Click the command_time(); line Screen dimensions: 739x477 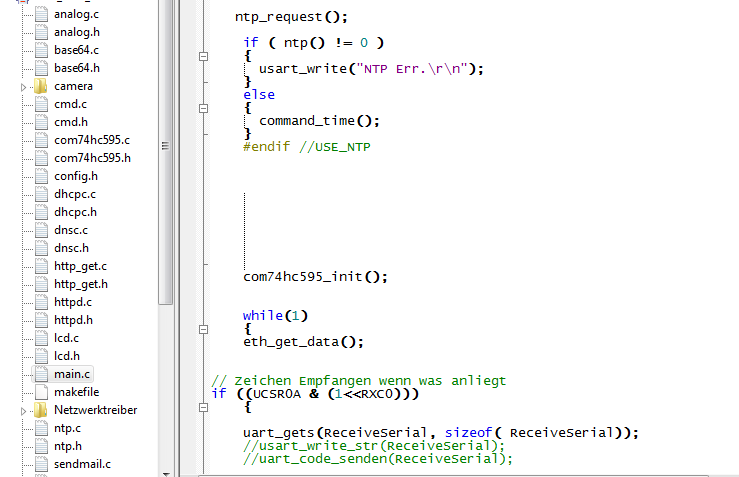(320, 121)
